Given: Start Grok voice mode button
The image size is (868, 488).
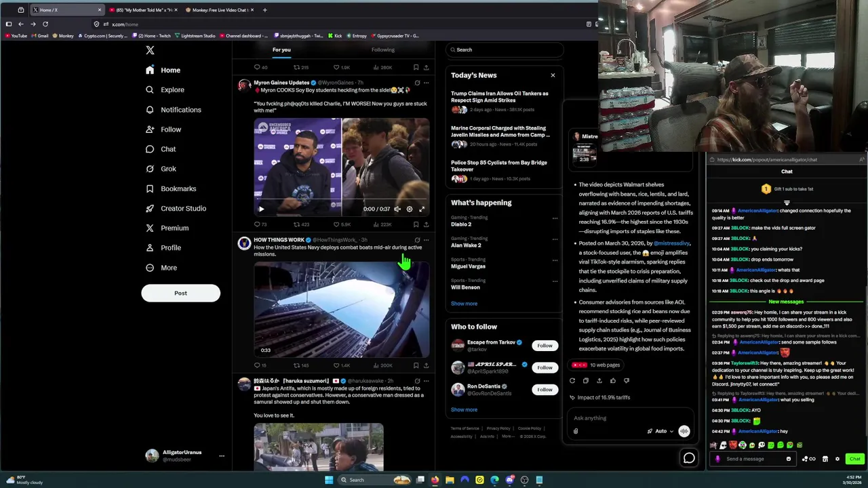Looking at the screenshot, I should (684, 431).
